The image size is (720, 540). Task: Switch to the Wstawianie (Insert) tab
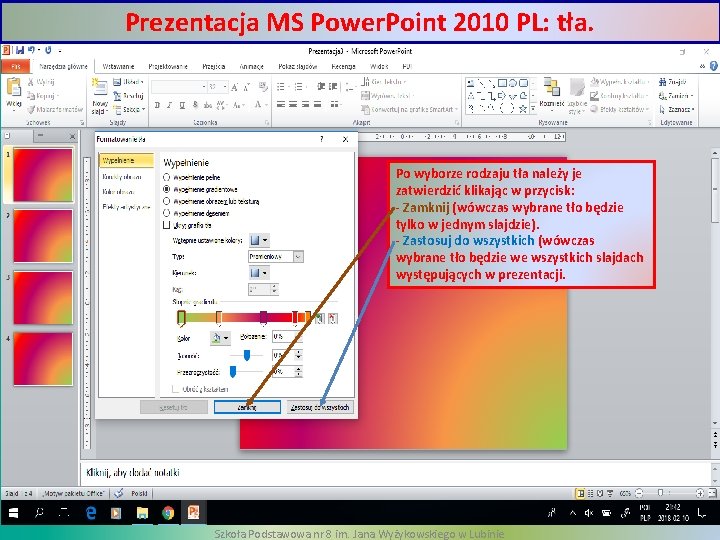tap(118, 66)
